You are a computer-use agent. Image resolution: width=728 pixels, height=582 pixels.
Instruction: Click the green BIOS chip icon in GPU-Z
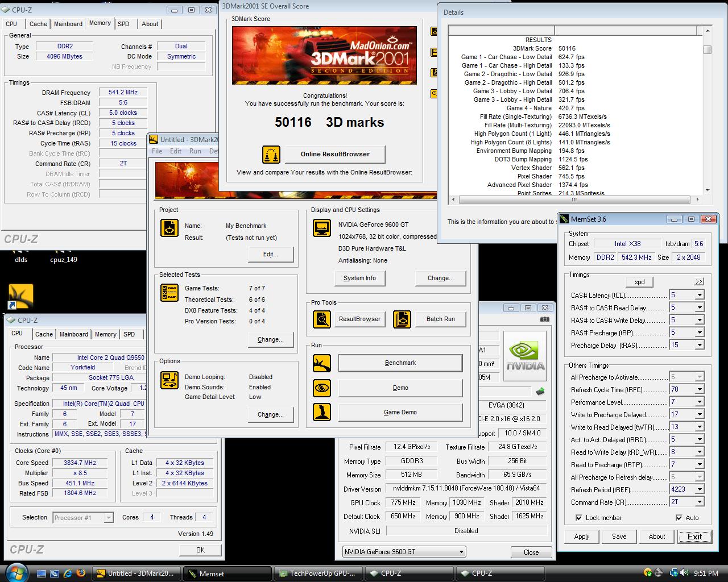coord(540,391)
